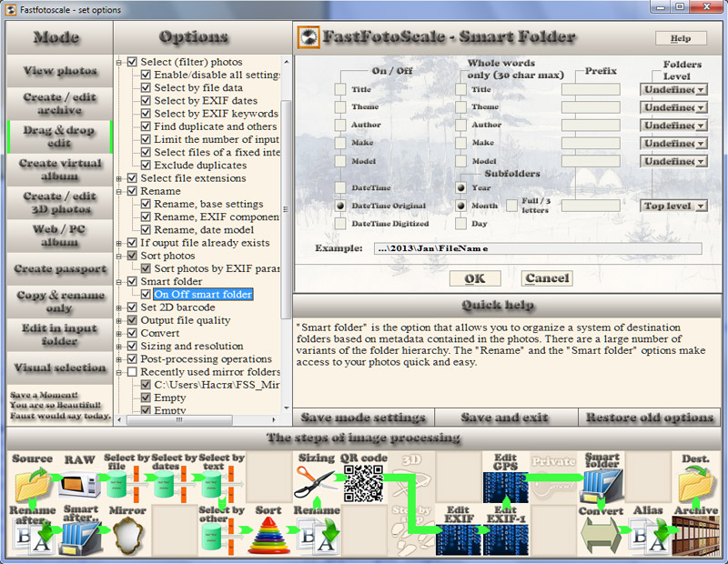Viewport: 728px width, 564px height.
Task: Open the Select by other step icon
Action: 217,539
